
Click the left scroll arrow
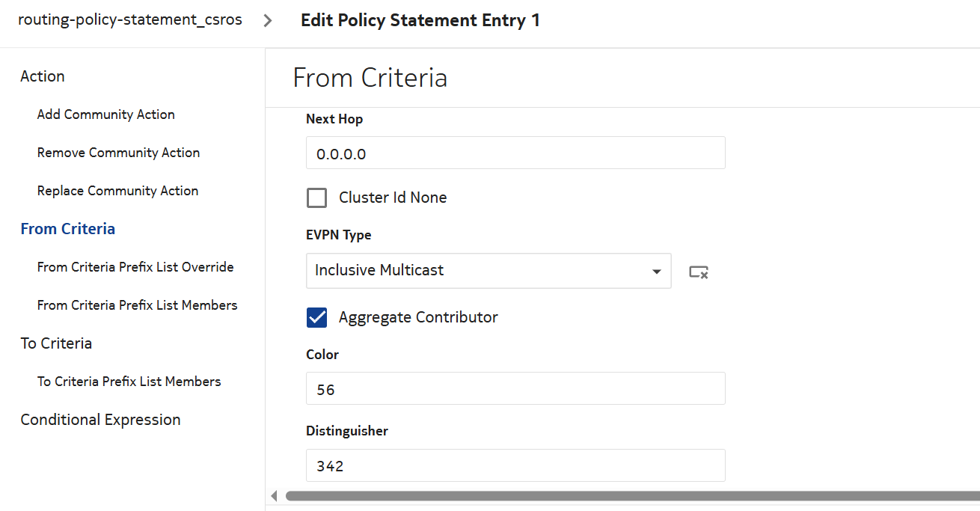(274, 496)
